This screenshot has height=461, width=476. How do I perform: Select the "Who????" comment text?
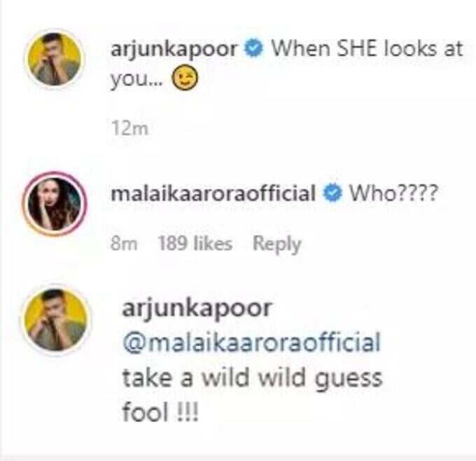(x=393, y=193)
